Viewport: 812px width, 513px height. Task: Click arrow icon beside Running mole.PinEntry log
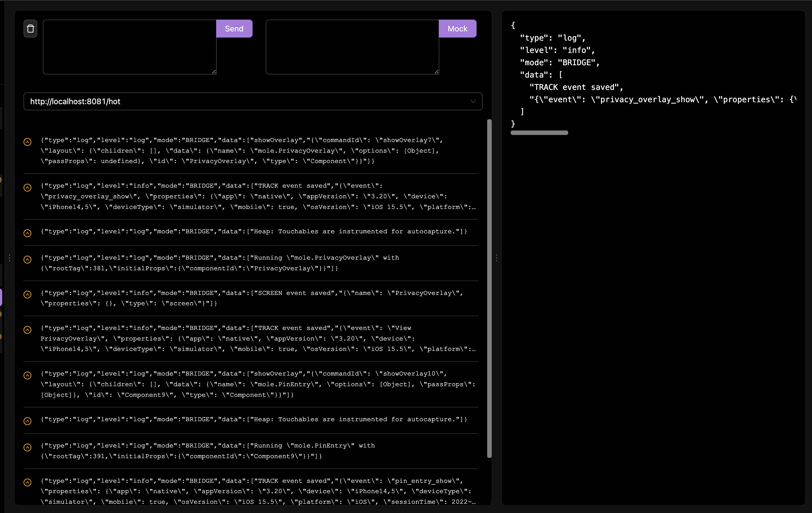point(28,447)
